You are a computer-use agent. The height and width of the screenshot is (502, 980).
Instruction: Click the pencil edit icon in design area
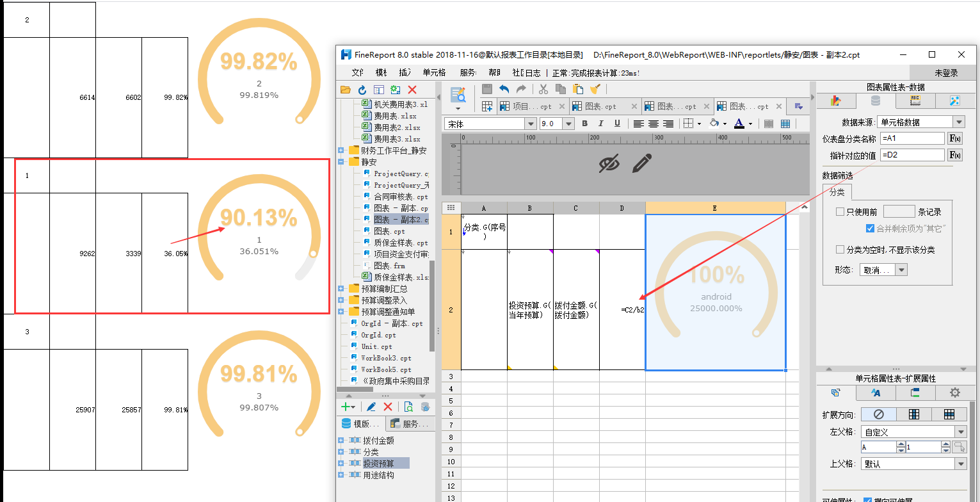[x=641, y=163]
